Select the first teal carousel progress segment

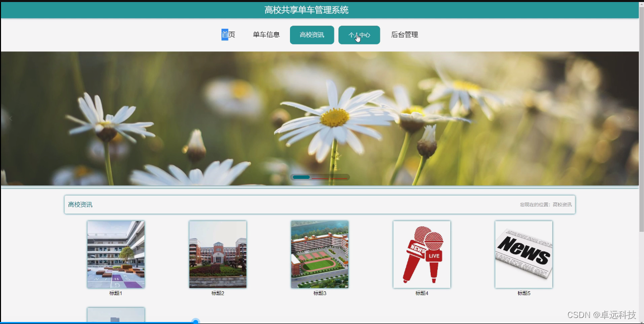pos(301,177)
